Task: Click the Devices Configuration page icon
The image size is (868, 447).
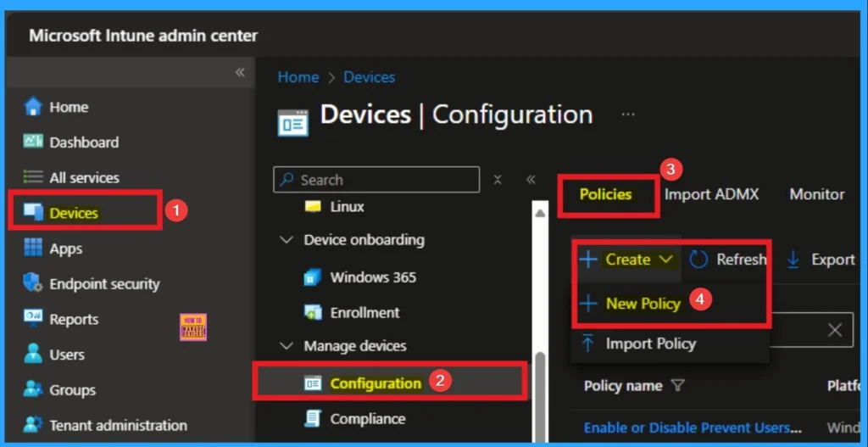Action: [292, 122]
